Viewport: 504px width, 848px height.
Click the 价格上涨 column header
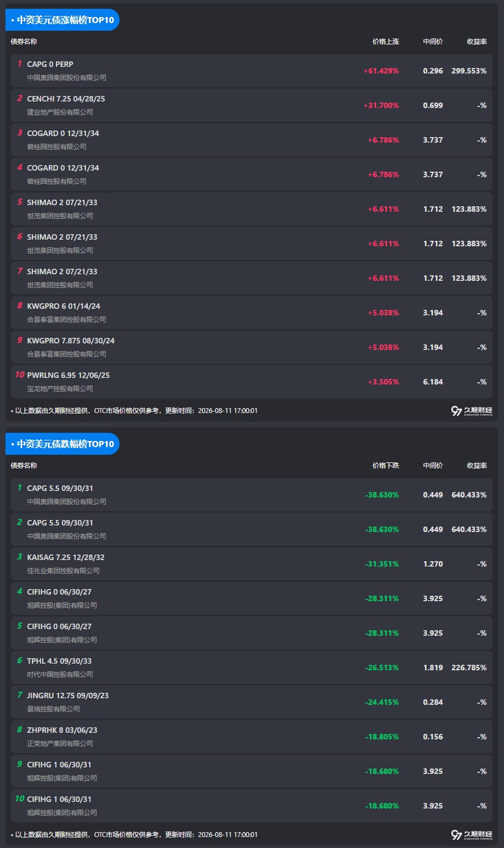386,42
